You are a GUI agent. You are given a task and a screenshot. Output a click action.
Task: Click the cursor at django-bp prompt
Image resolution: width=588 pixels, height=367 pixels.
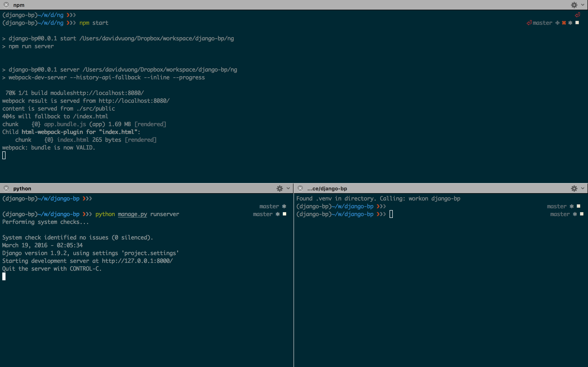tap(391, 214)
